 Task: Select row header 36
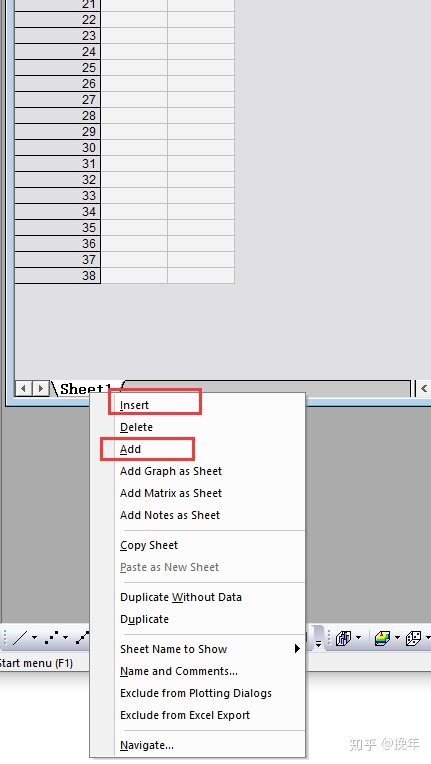coord(57,244)
